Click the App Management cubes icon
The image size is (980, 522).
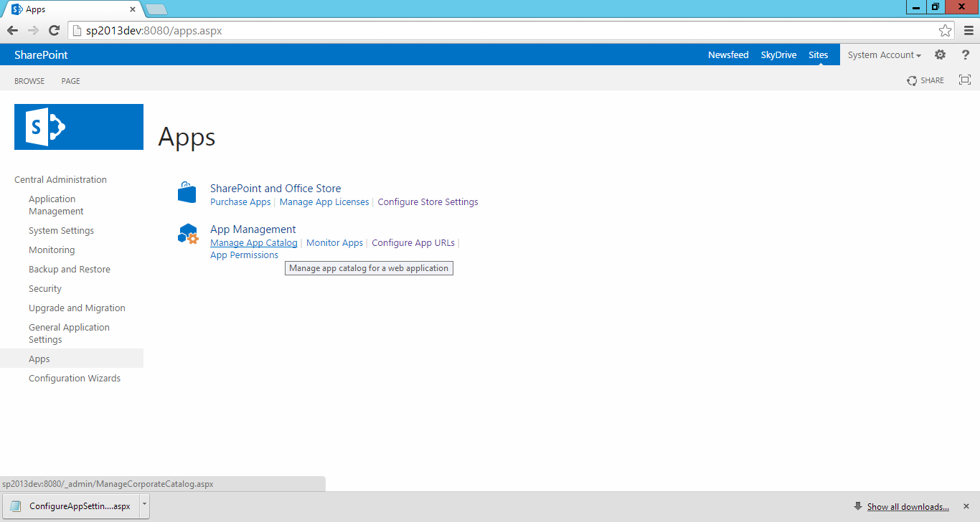(188, 234)
